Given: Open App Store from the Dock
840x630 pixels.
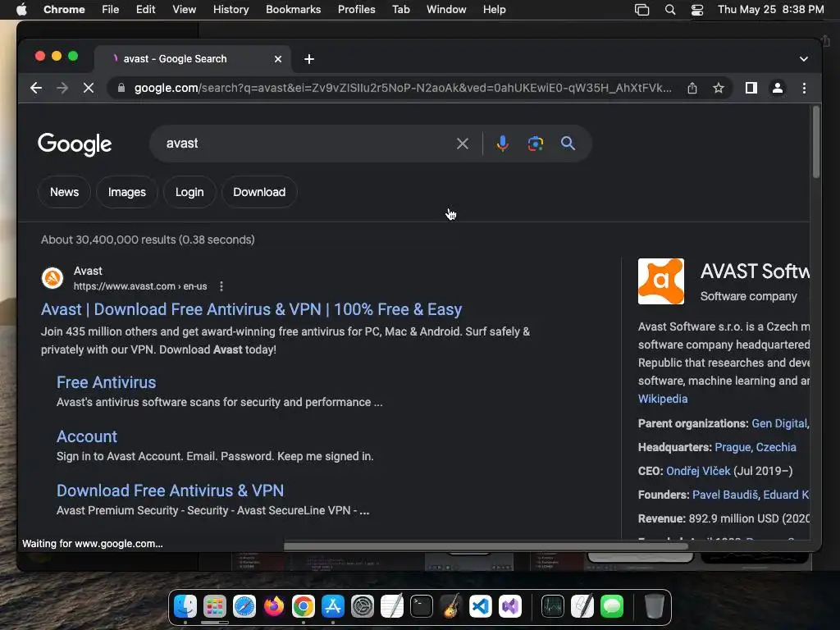Looking at the screenshot, I should tap(333, 606).
